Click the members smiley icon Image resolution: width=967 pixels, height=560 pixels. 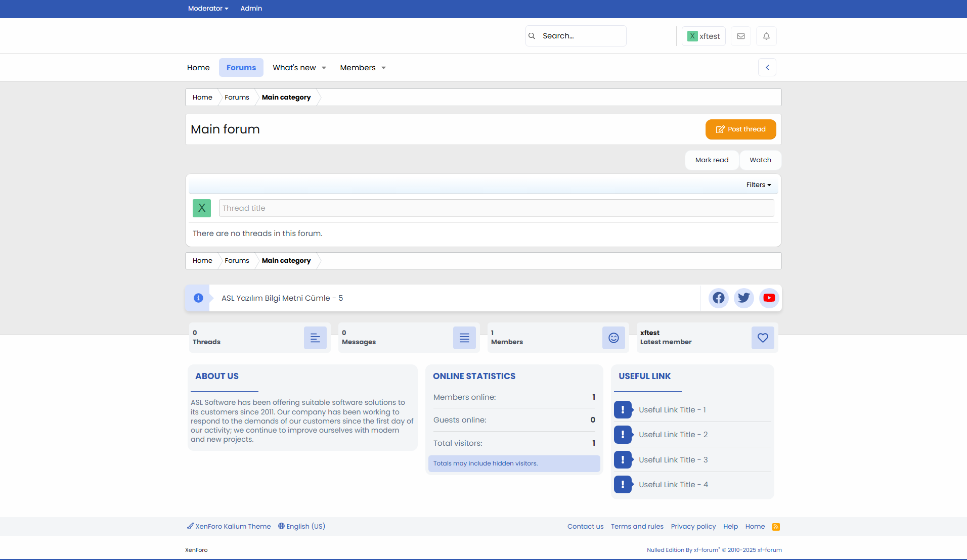coord(613,338)
